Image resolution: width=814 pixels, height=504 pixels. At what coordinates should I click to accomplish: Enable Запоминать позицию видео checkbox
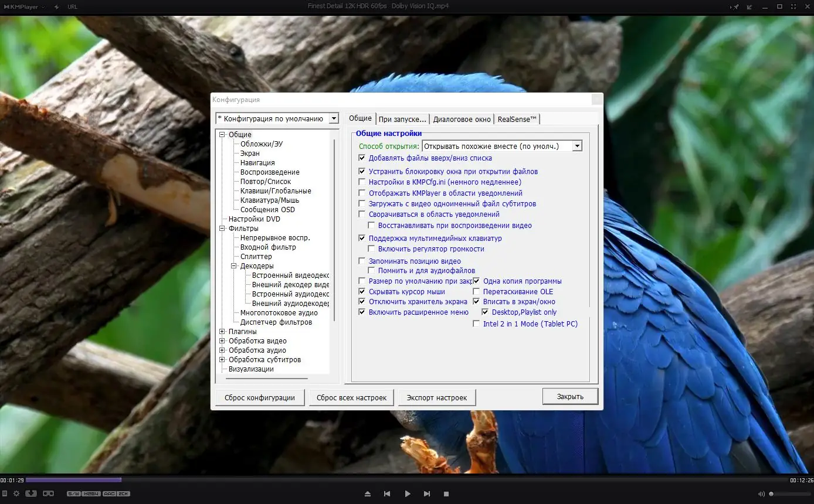[362, 261]
